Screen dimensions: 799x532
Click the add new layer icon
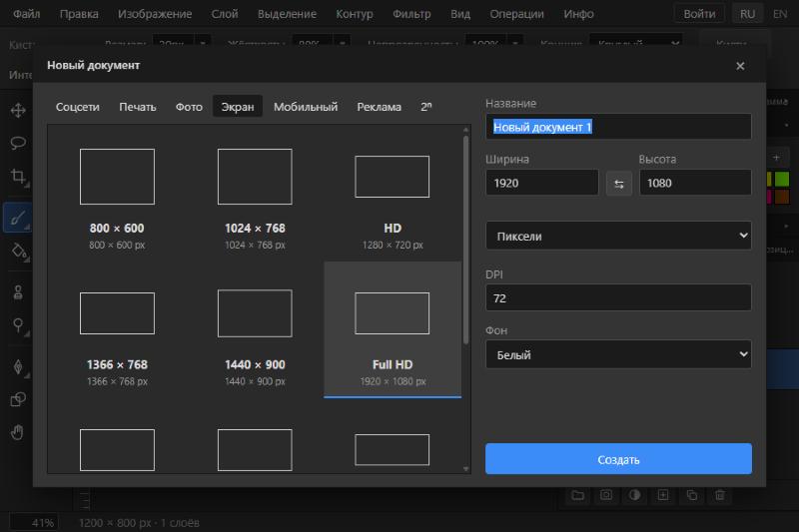pos(663,495)
